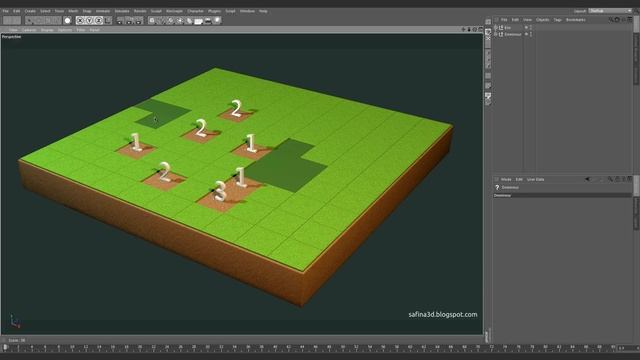
Task: Click the timeline playhead at frame 0
Action: tap(5, 347)
